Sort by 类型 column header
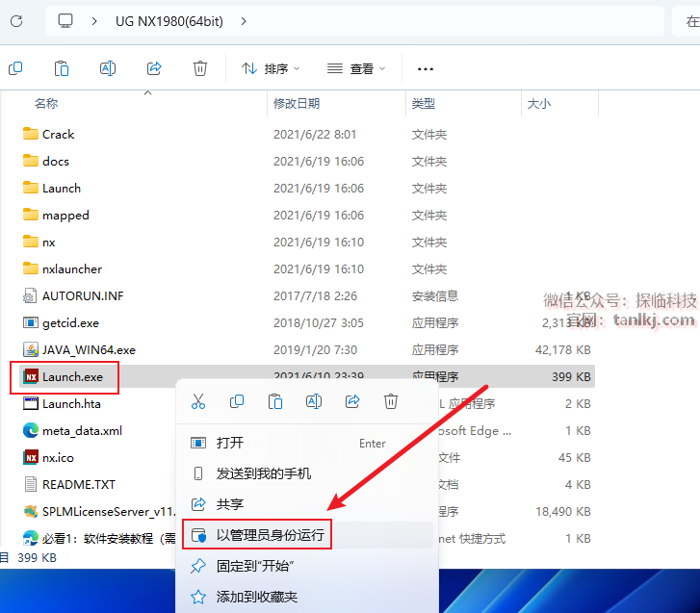Screen dimensions: 700x613 tap(424, 104)
